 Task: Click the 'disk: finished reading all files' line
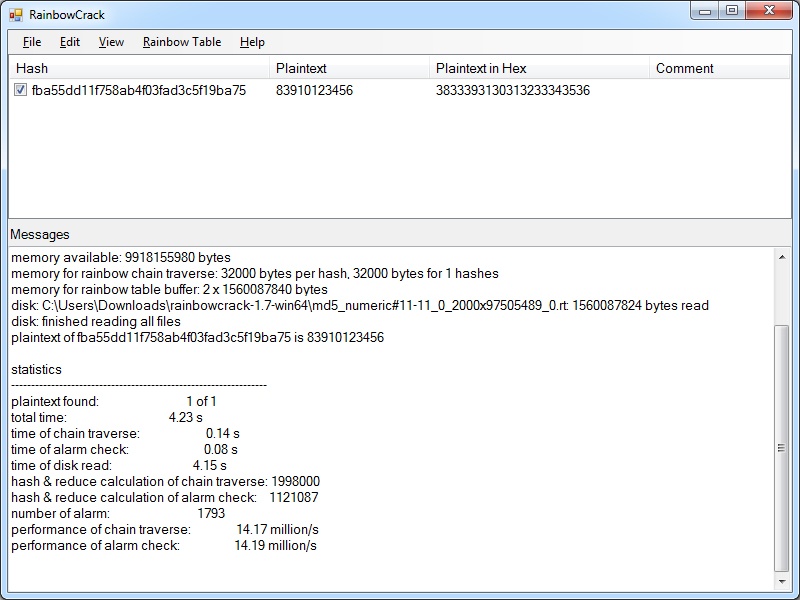tap(96, 321)
